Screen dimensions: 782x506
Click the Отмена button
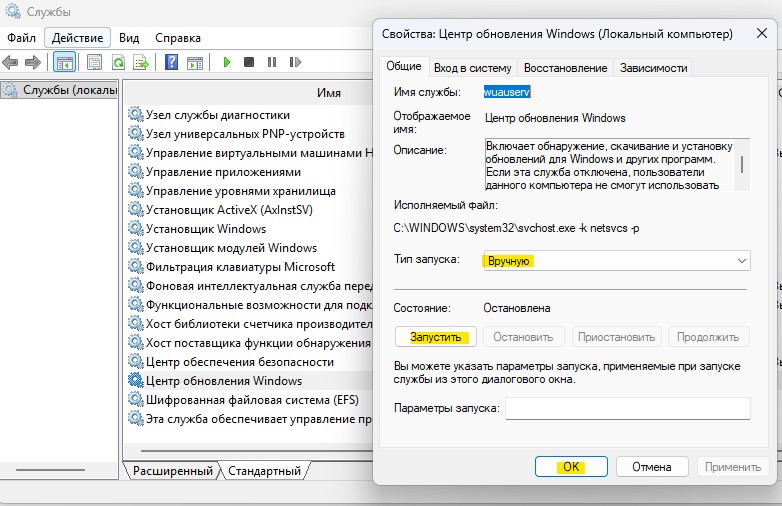[x=652, y=467]
